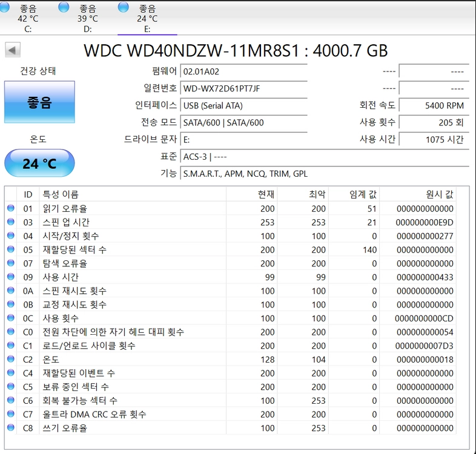Click the 특성 이름 column header
Screen dimensions: 476x454
[x=133, y=194]
